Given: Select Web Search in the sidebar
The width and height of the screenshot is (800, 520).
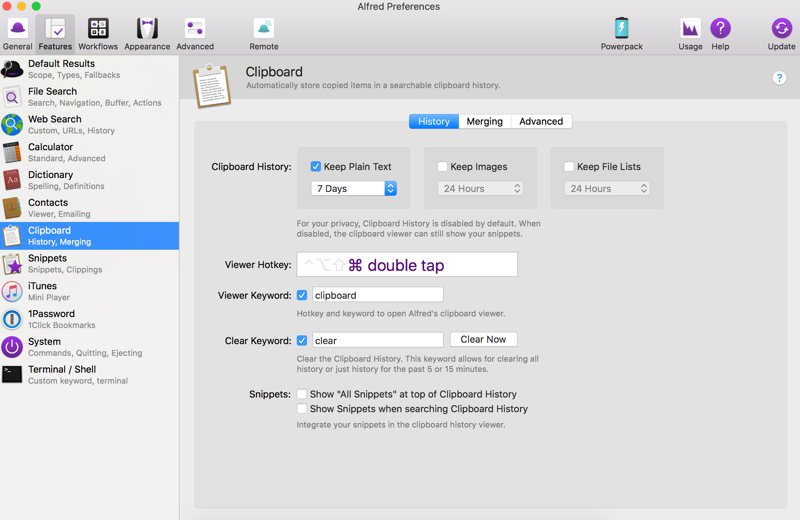Looking at the screenshot, I should click(x=89, y=125).
